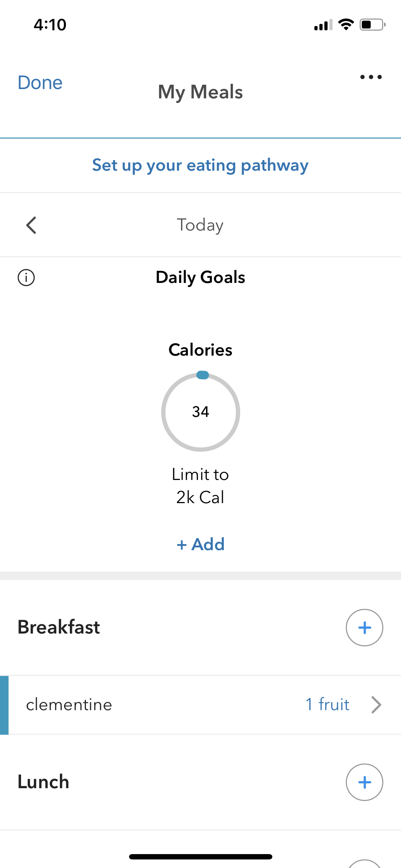Go to previous day with back arrow
The height and width of the screenshot is (868, 401).
(31, 225)
